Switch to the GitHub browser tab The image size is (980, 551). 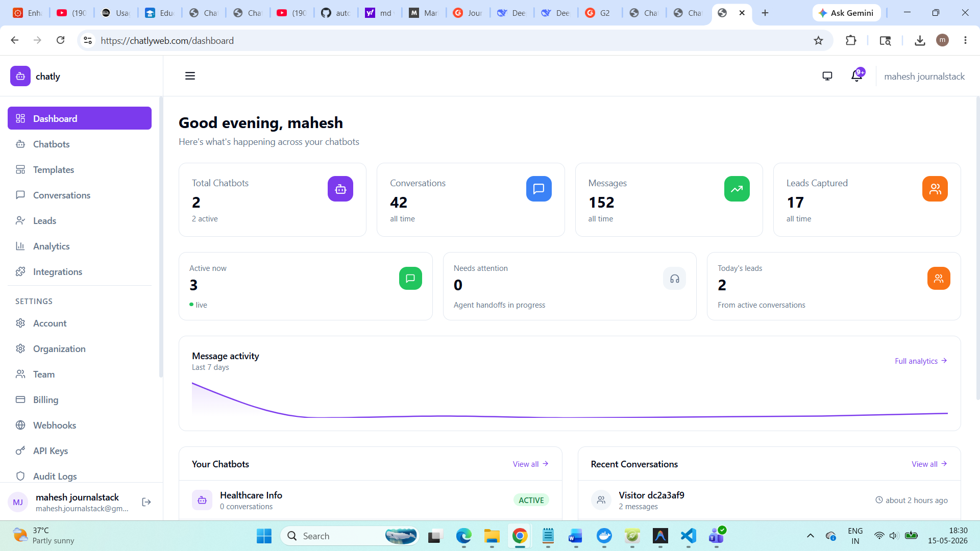coord(335,13)
